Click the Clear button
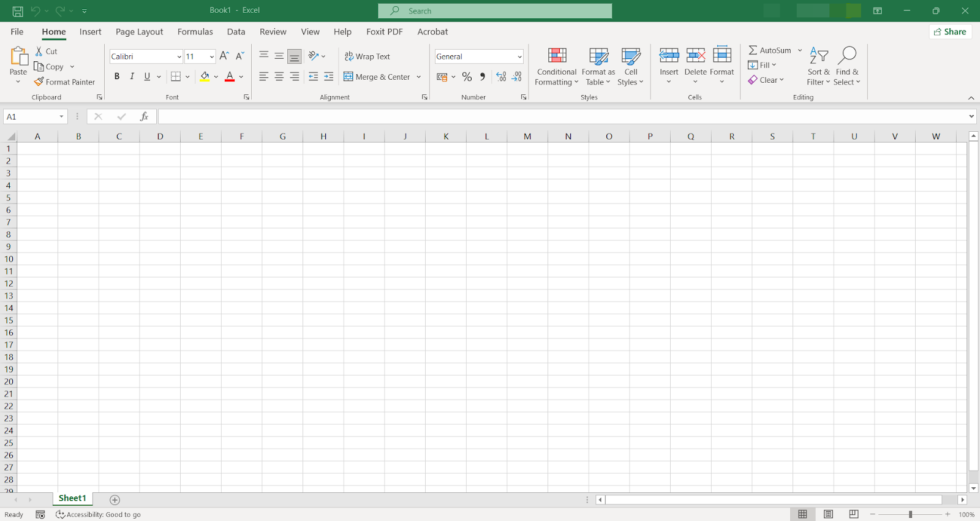980x521 pixels. (766, 80)
